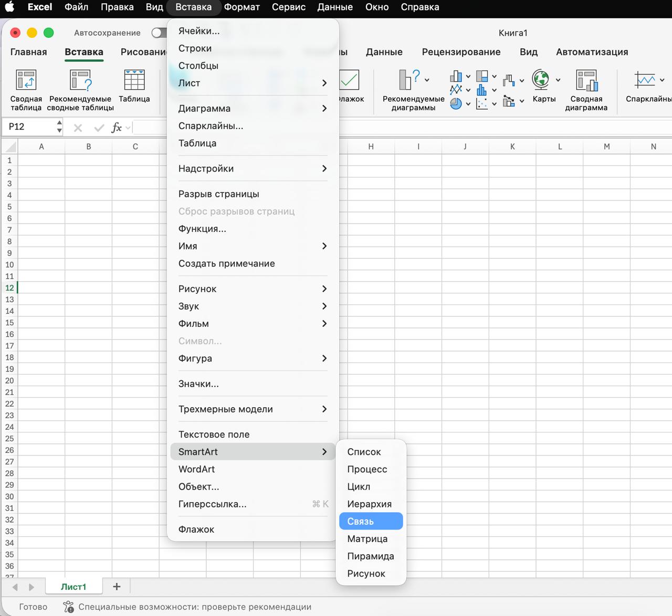The width and height of the screenshot is (672, 616).
Task: Open Recommended PivotTables (Рекомендуемые сводные таблицы)
Action: [80, 81]
